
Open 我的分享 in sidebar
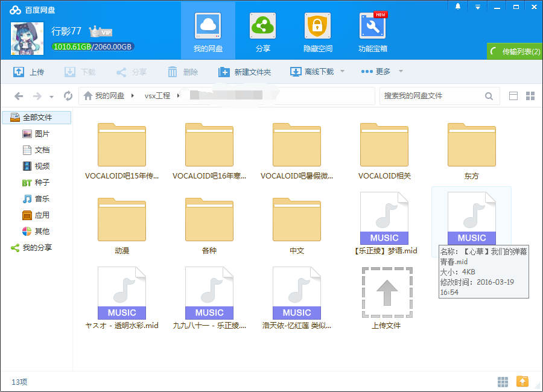pos(31,248)
